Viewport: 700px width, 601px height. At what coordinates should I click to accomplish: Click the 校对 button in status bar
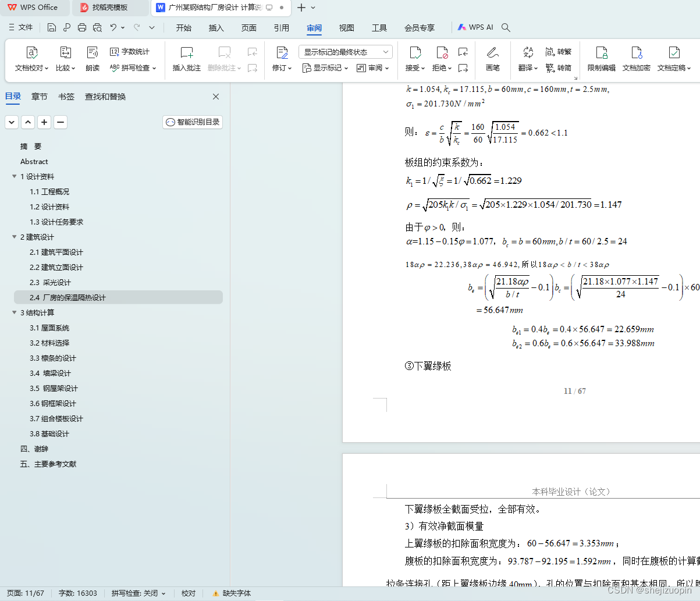click(x=189, y=593)
